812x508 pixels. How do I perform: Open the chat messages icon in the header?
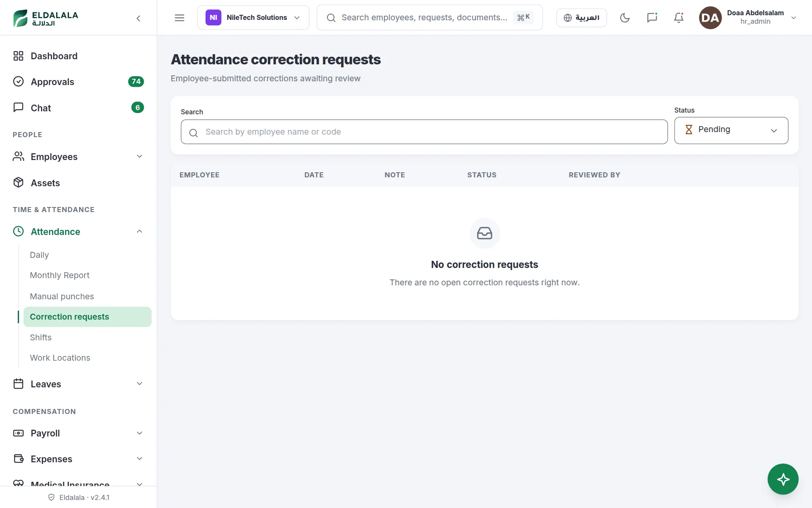point(652,18)
